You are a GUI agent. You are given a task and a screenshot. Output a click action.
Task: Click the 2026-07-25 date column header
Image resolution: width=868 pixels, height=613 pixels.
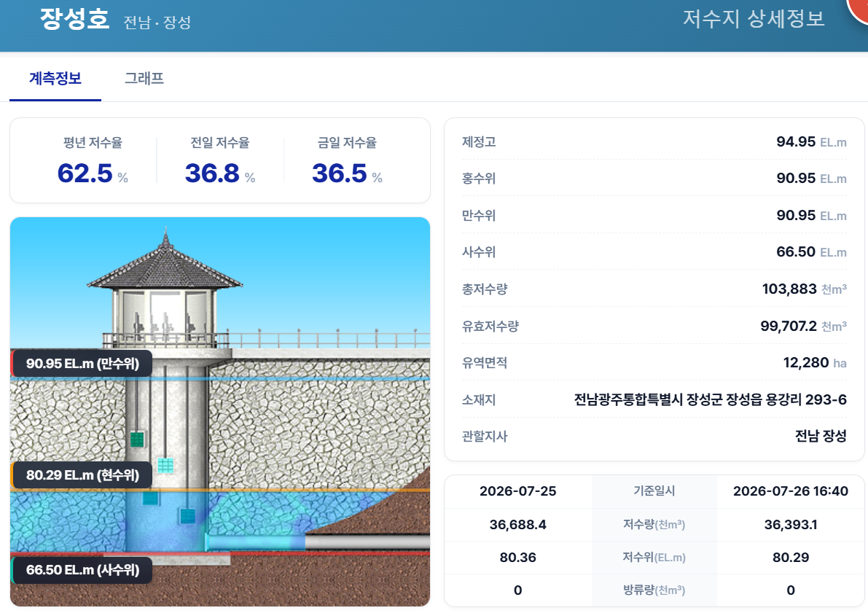point(517,491)
